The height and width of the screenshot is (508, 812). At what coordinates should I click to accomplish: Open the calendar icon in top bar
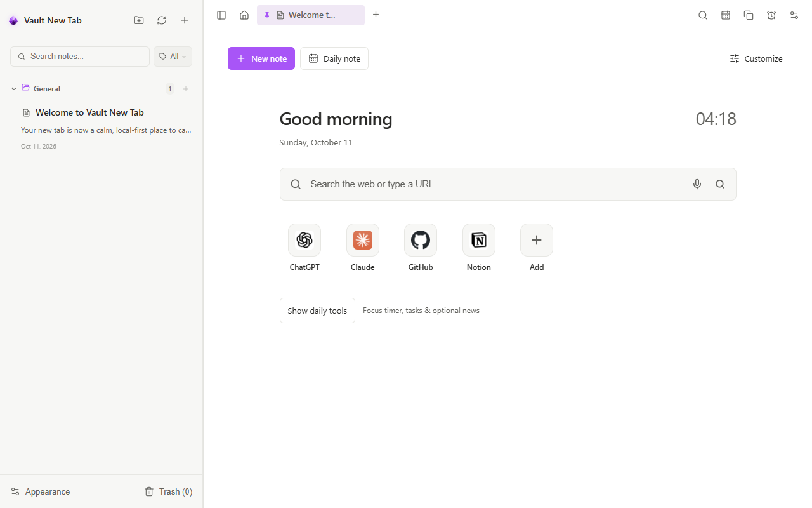pyautogui.click(x=726, y=15)
